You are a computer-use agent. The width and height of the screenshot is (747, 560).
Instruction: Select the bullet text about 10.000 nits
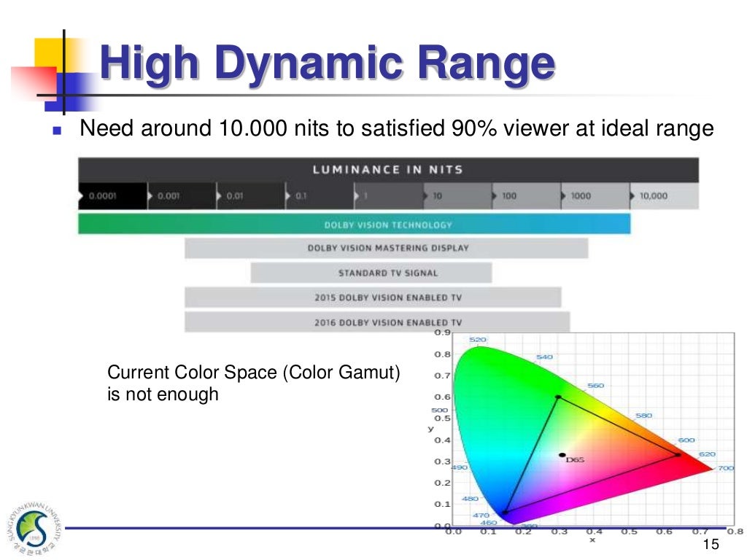396,128
